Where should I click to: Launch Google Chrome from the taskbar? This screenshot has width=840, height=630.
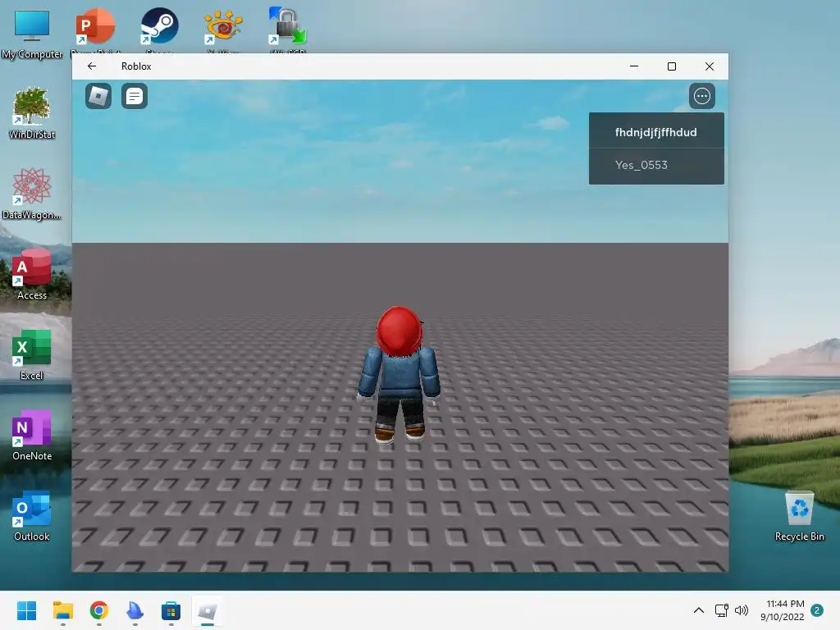click(x=99, y=610)
